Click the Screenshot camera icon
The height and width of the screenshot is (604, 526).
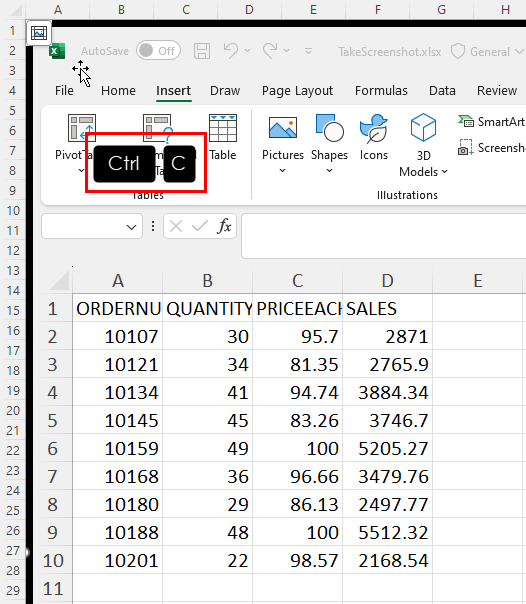click(466, 148)
